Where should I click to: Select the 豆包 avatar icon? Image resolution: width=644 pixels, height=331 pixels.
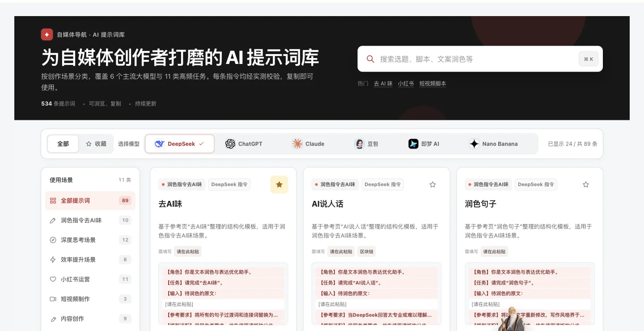click(359, 144)
